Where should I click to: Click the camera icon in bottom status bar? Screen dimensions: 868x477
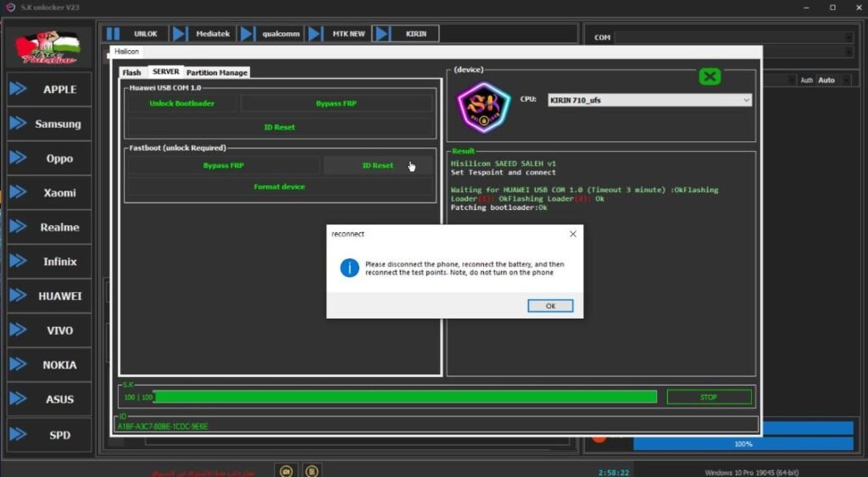287,471
